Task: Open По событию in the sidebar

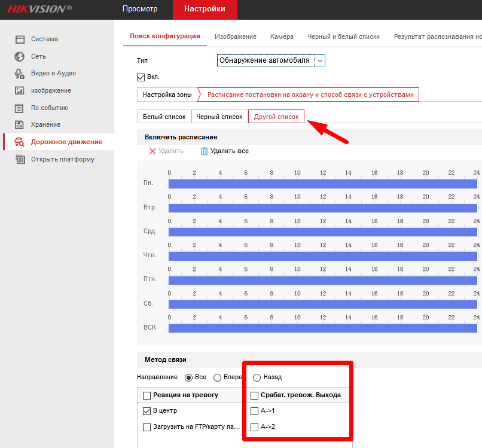Action: (x=50, y=108)
